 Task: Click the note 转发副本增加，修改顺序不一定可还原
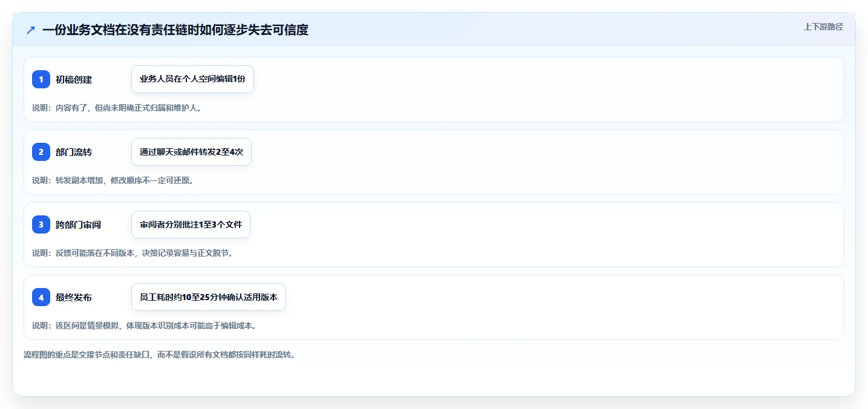[113, 180]
